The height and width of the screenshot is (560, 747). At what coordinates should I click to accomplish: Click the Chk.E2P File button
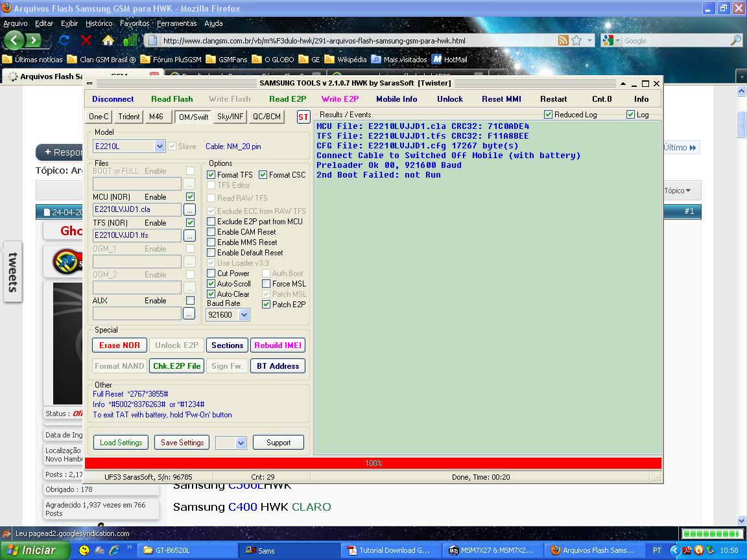click(x=177, y=366)
